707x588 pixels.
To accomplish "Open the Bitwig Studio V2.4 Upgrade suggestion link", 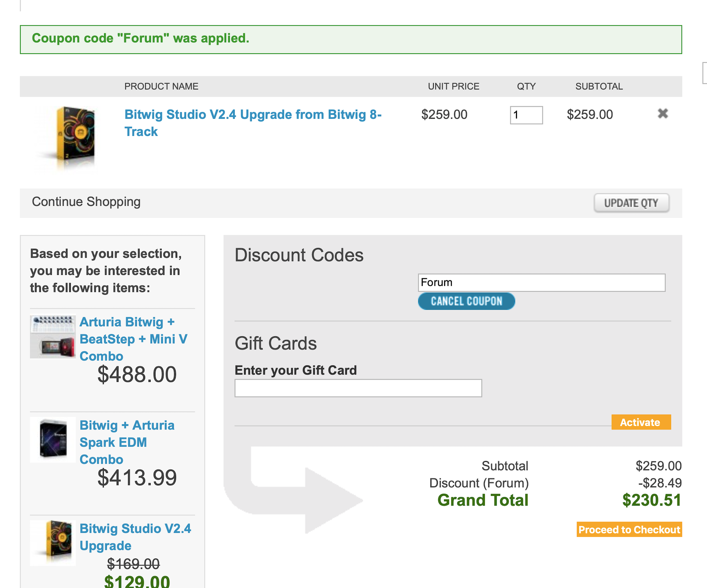I will 135,537.
